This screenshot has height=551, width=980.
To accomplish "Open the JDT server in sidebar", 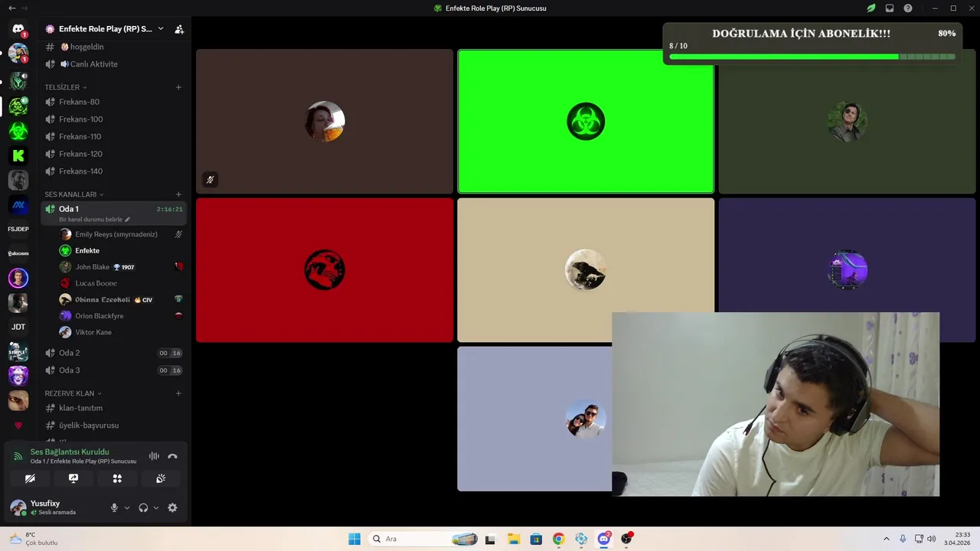I will coord(18,327).
